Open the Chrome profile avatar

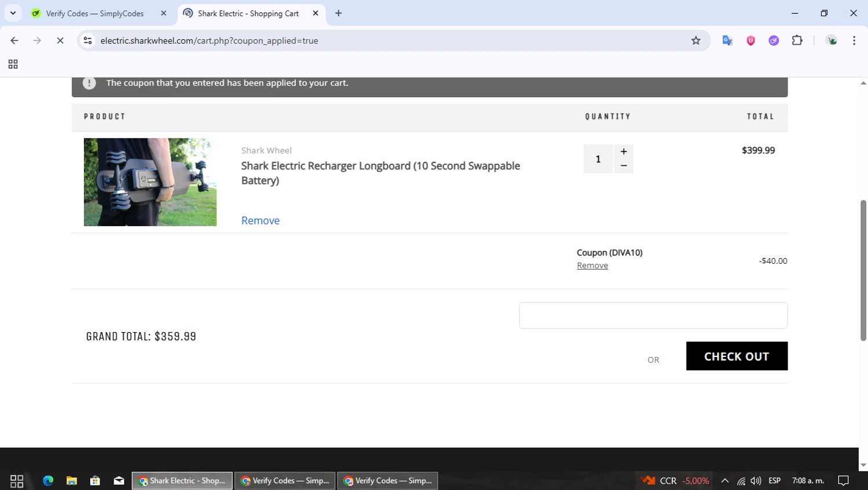pos(832,40)
